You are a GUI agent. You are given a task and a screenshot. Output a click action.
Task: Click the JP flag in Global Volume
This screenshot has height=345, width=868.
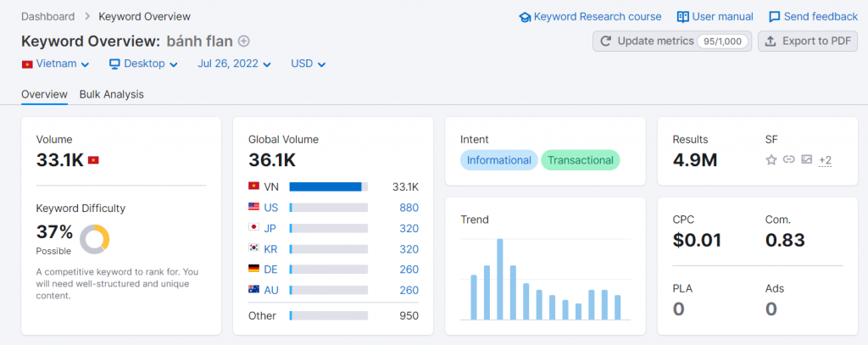pyautogui.click(x=253, y=228)
